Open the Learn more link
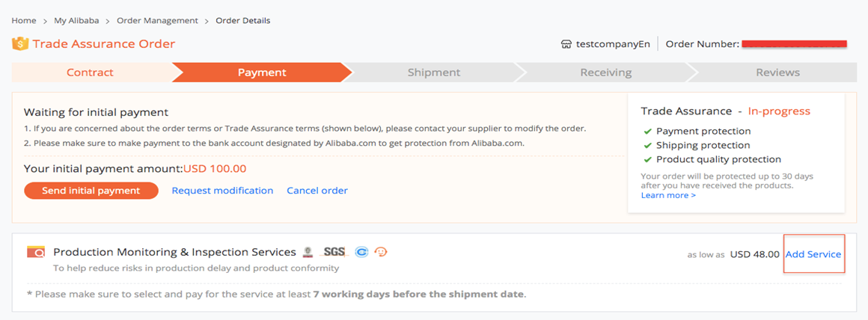Screen dimensions: 868x320 point(668,195)
